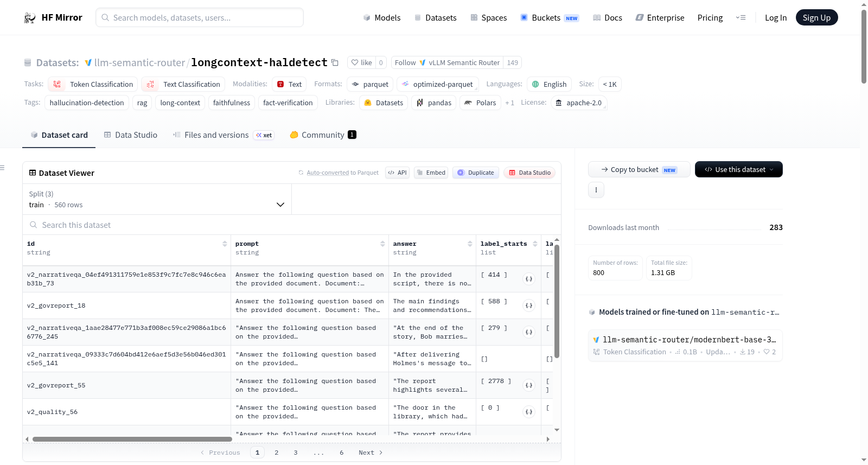
Task: Click the Duplicate button
Action: (x=475, y=173)
